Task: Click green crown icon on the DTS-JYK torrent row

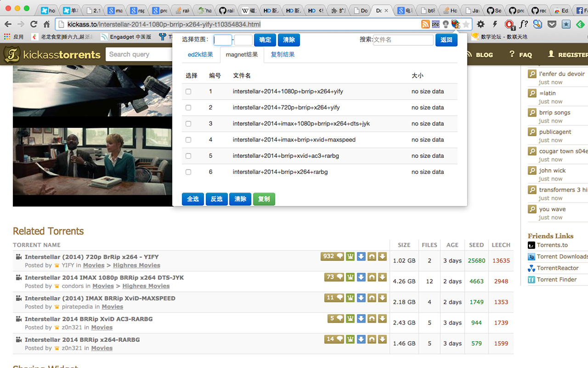Action: pos(351,277)
